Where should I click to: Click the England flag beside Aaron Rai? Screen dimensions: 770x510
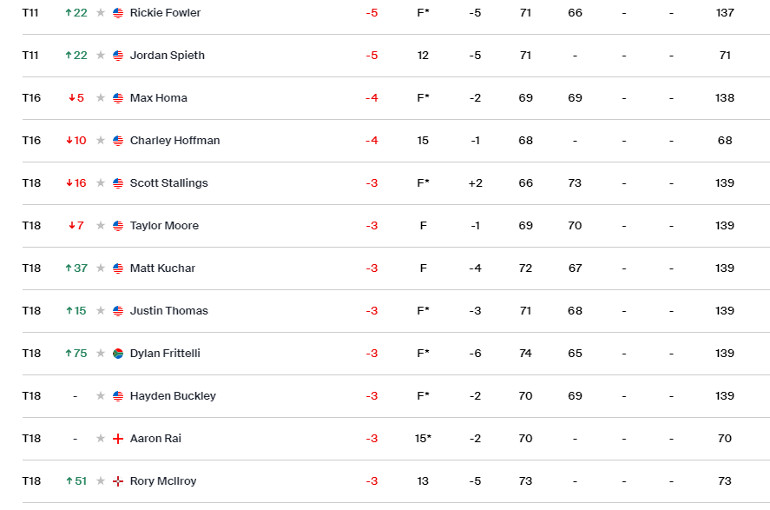[x=118, y=438]
